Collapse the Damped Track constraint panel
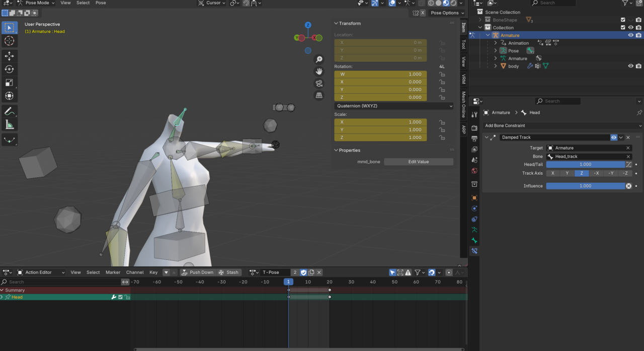 pyautogui.click(x=487, y=137)
